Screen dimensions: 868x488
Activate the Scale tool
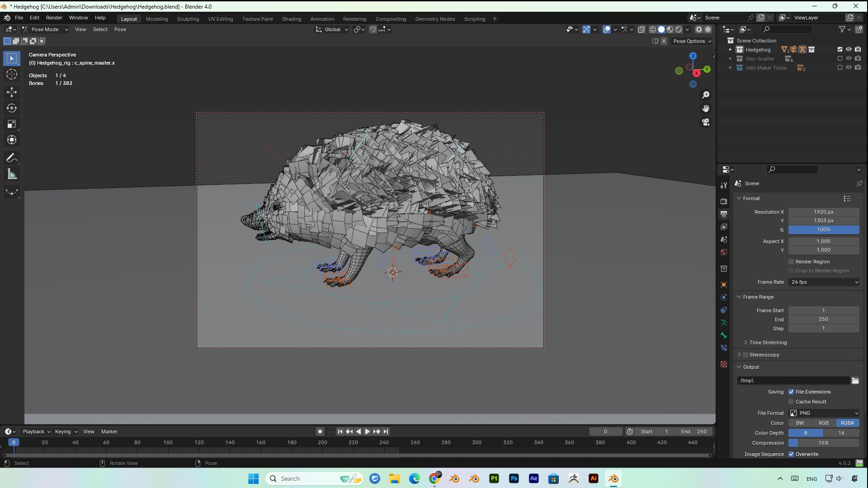(x=12, y=124)
